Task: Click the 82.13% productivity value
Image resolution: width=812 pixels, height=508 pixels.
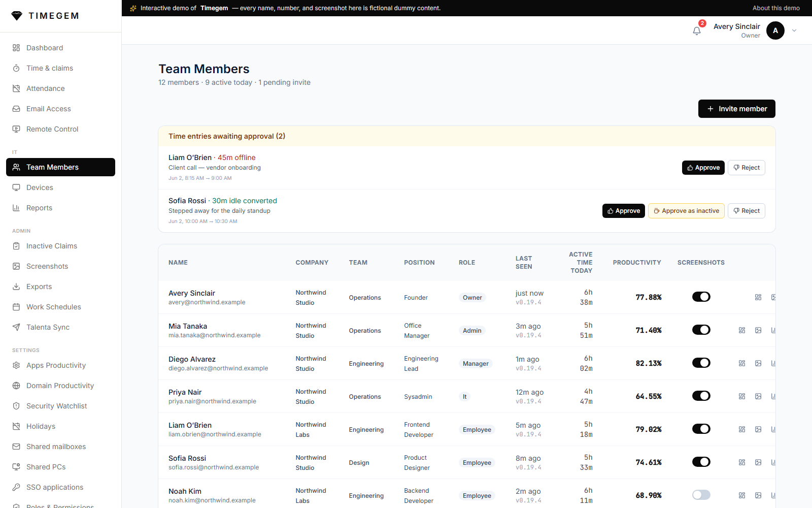Action: 649,363
